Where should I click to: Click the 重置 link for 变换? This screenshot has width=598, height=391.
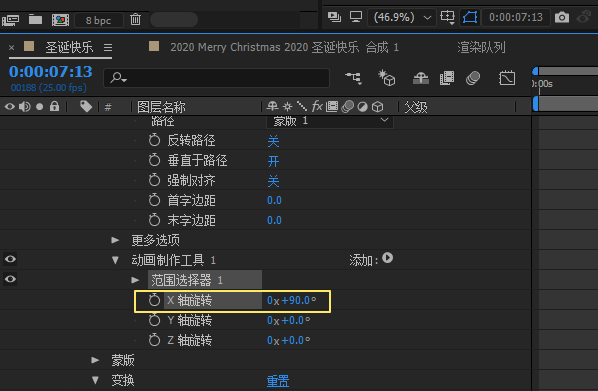[x=278, y=381]
